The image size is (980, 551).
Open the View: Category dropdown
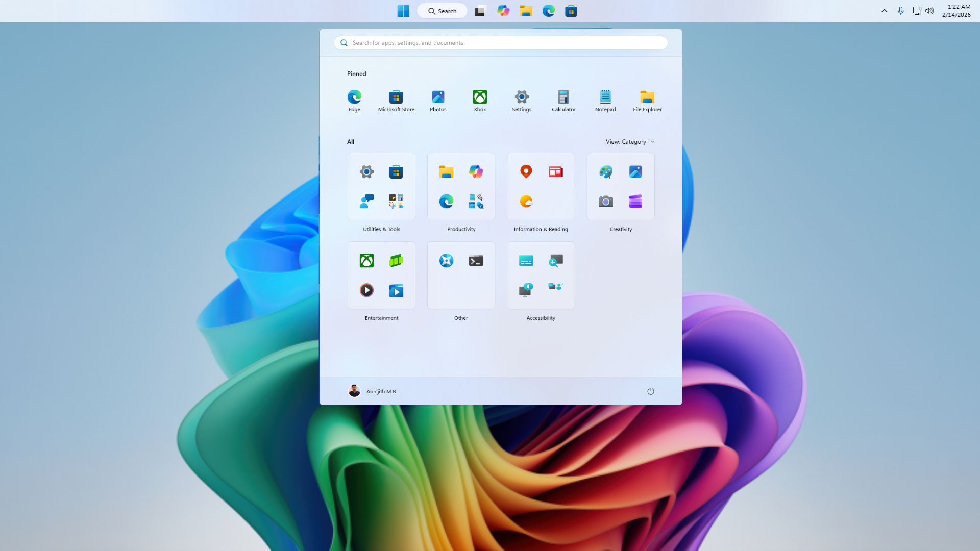pyautogui.click(x=629, y=142)
